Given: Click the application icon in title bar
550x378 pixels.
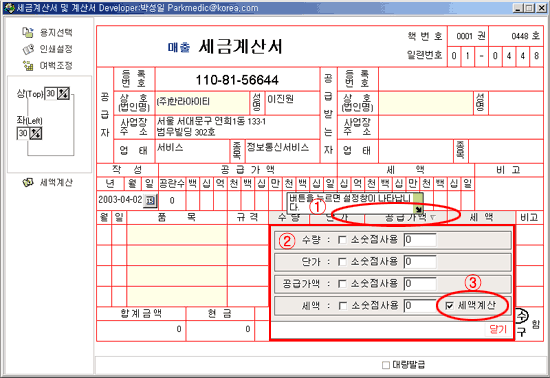Looking at the screenshot, I should point(9,8).
